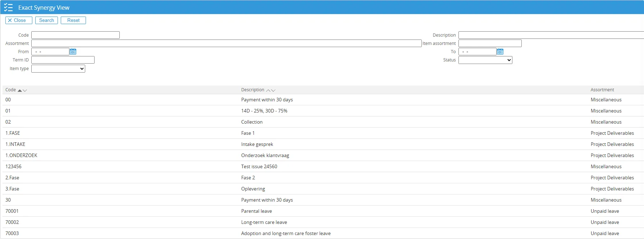The width and height of the screenshot is (644, 239).
Task: Sort Description column descending arrow
Action: (273, 90)
